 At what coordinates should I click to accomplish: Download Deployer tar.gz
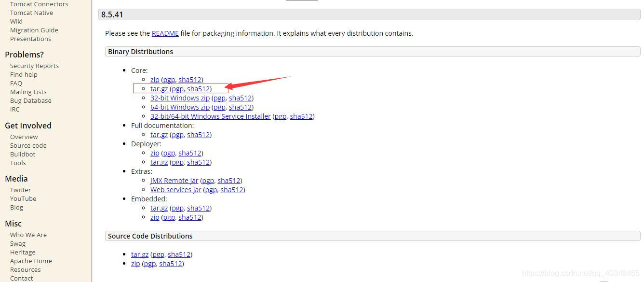(x=159, y=162)
